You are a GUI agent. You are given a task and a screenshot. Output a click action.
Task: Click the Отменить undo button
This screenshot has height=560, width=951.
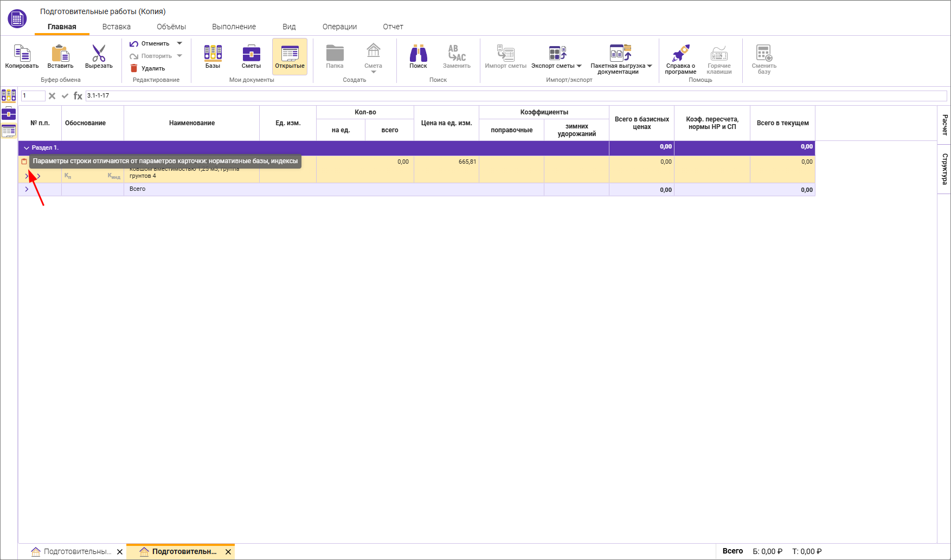click(150, 43)
